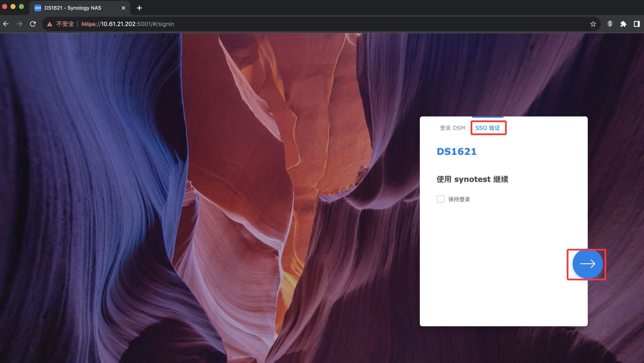
Task: Toggle the browser side panel icon
Action: 637,24
